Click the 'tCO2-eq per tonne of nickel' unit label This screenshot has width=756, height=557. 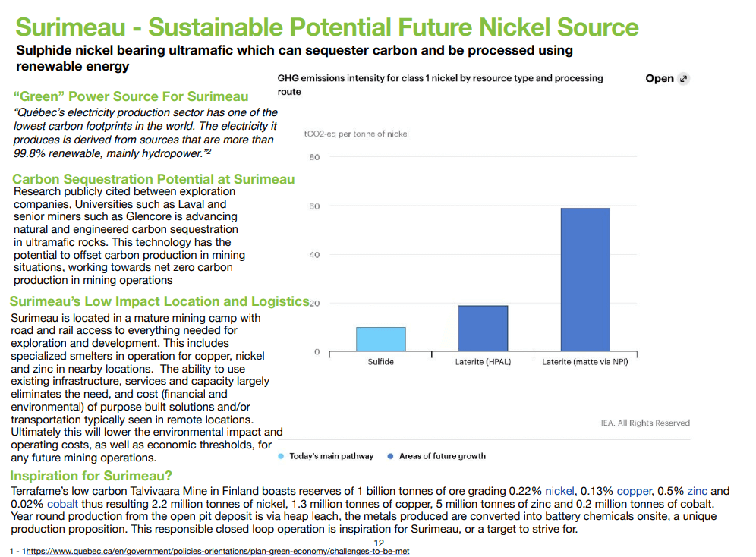click(356, 134)
